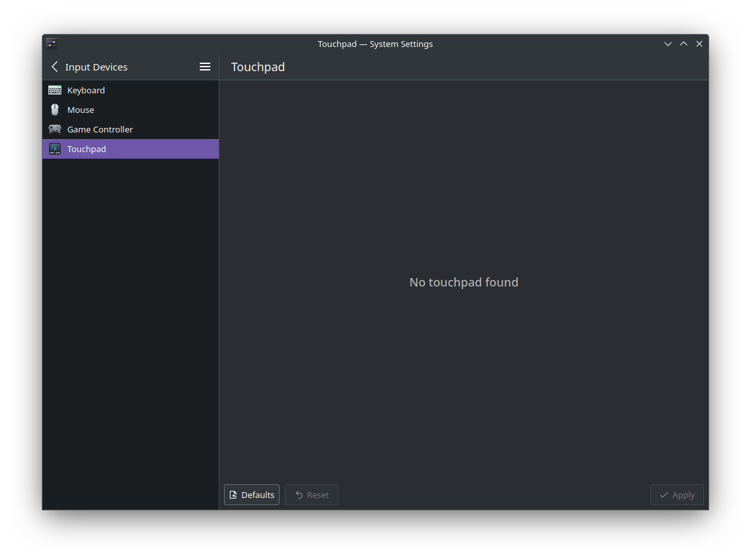This screenshot has width=751, height=560.
Task: Click the document icon on the Defaults button
Action: 234,495
